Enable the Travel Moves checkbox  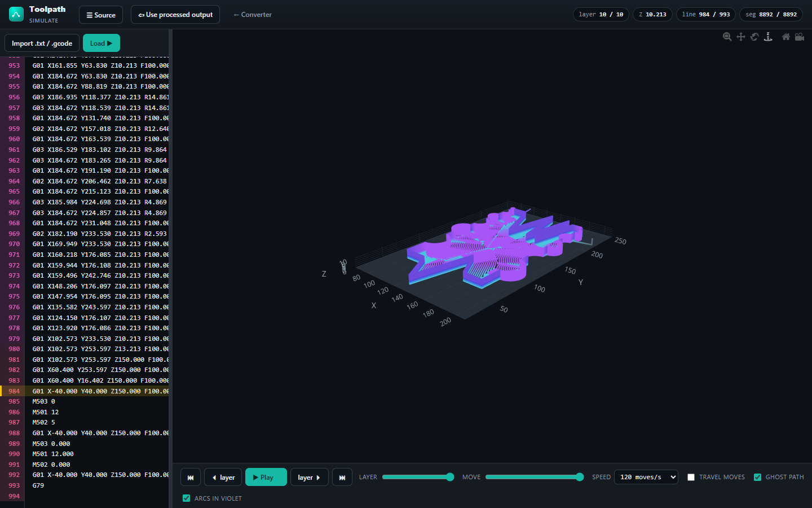(x=691, y=477)
